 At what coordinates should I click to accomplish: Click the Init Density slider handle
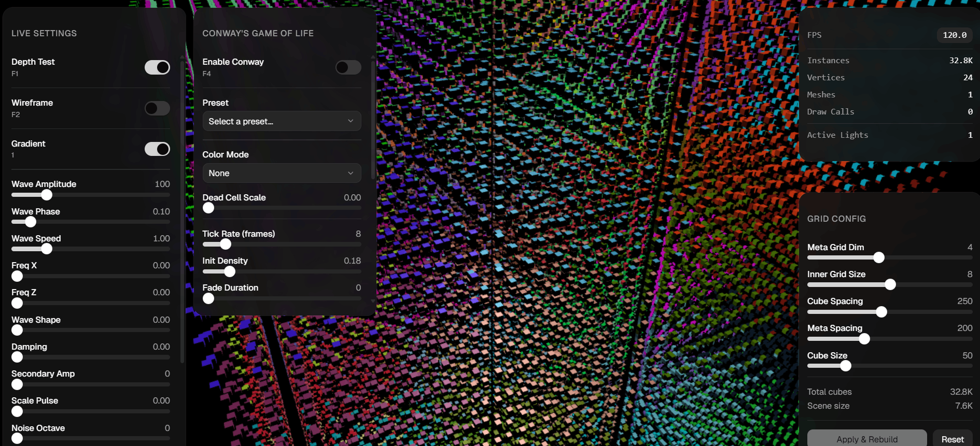[230, 271]
